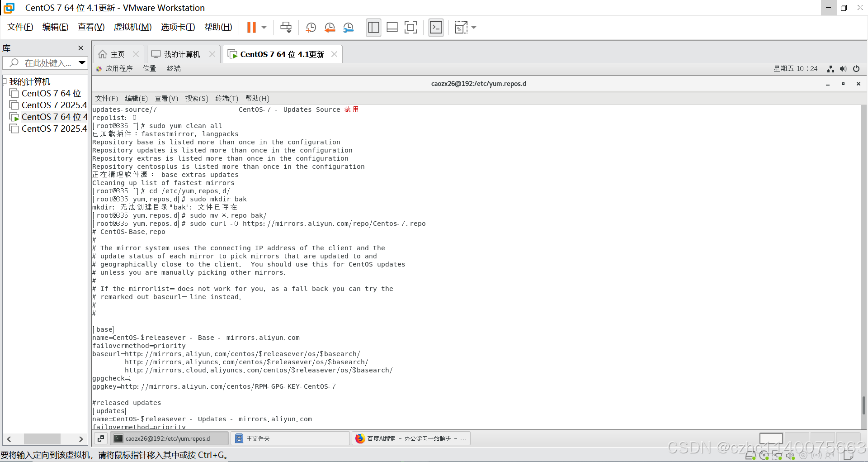Open the snapshot manager
This screenshot has height=462, width=868.
(348, 28)
